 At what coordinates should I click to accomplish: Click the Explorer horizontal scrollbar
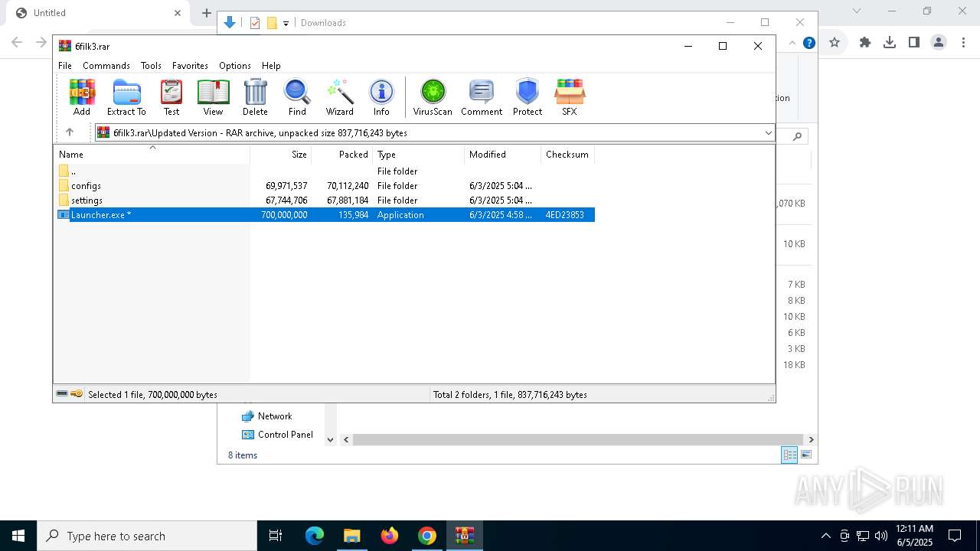(580, 439)
